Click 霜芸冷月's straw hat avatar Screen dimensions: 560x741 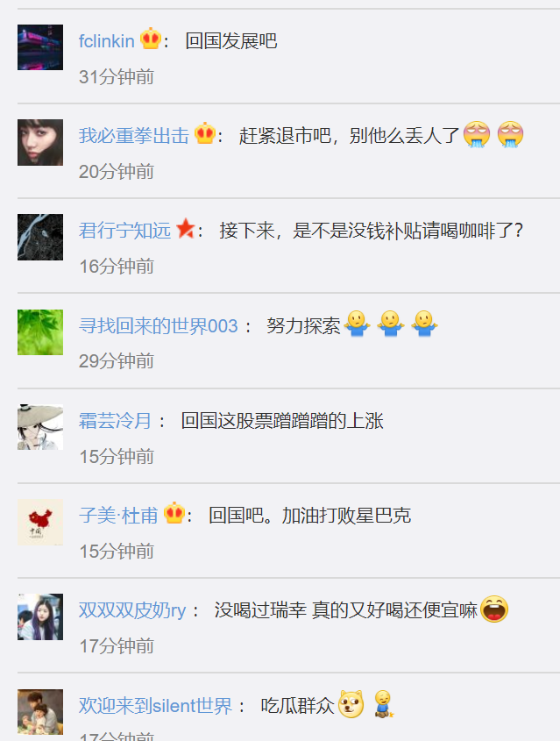[40, 427]
